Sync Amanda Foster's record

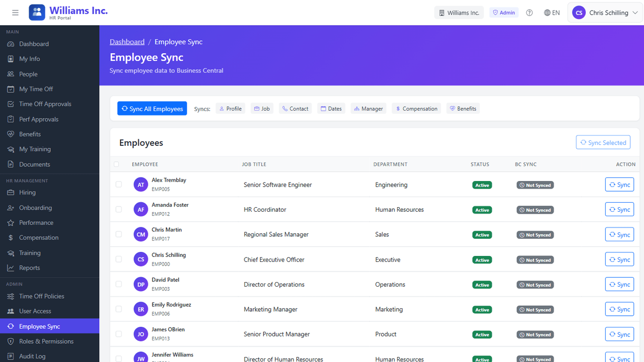[x=619, y=210]
